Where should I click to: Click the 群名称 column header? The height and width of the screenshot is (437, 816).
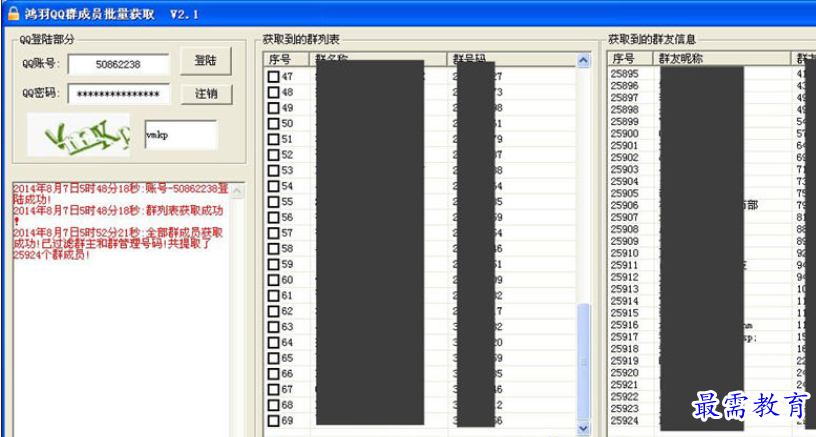pos(378,59)
